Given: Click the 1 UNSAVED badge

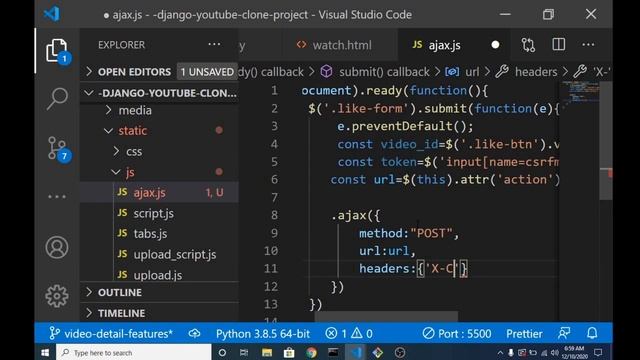Looking at the screenshot, I should click(207, 72).
